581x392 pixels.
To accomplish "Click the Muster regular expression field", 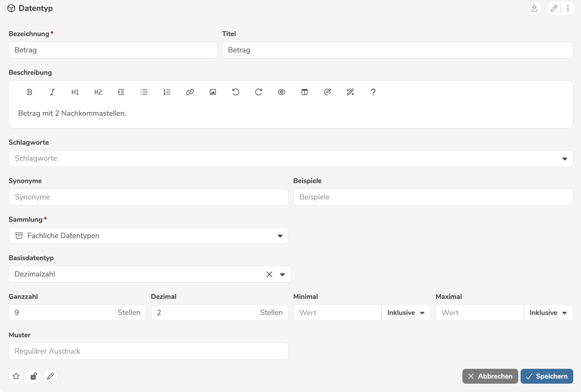I will click(x=148, y=351).
